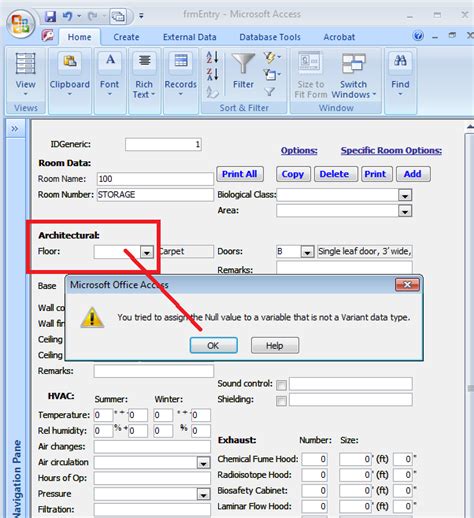The width and height of the screenshot is (474, 518).
Task: Click Doors description text field
Action: 365,251
